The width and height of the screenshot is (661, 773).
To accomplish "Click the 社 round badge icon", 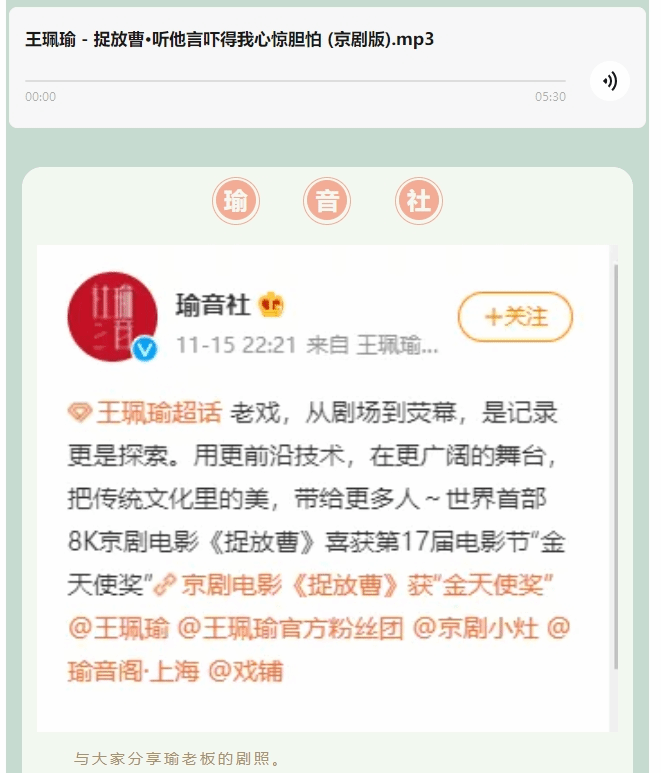I will pyautogui.click(x=418, y=201).
